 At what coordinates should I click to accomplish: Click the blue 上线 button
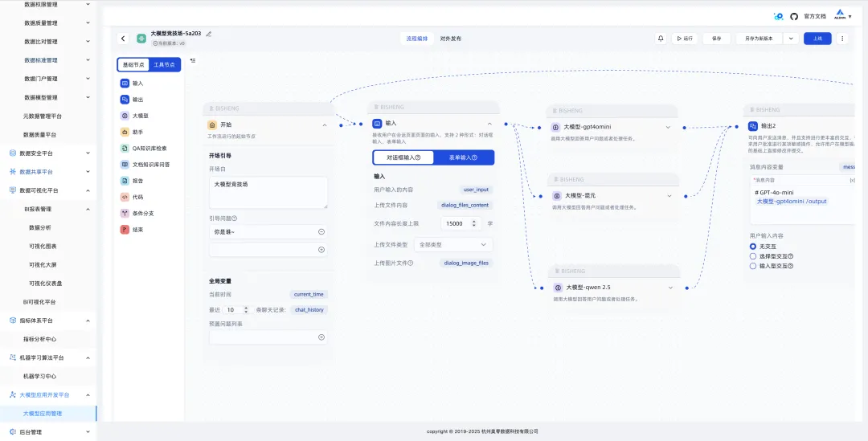817,39
